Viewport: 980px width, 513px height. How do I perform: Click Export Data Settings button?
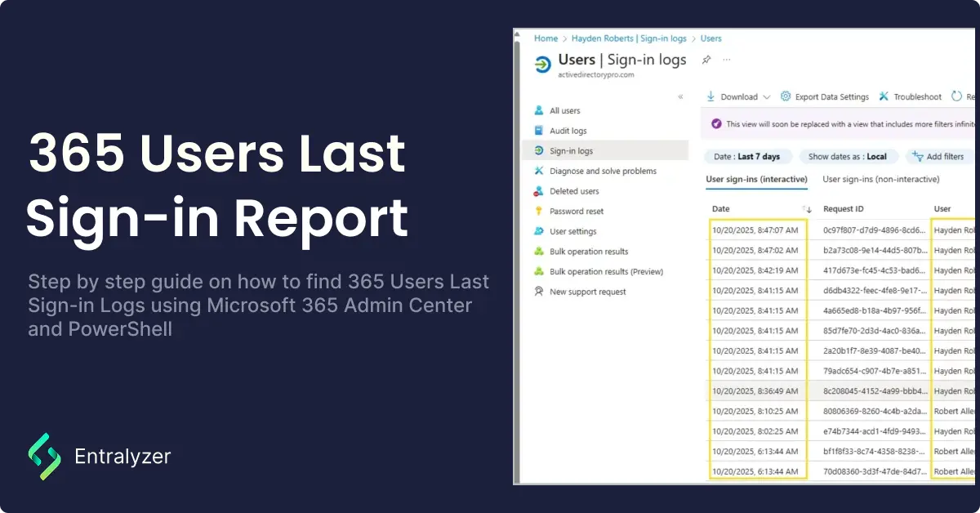pos(824,96)
